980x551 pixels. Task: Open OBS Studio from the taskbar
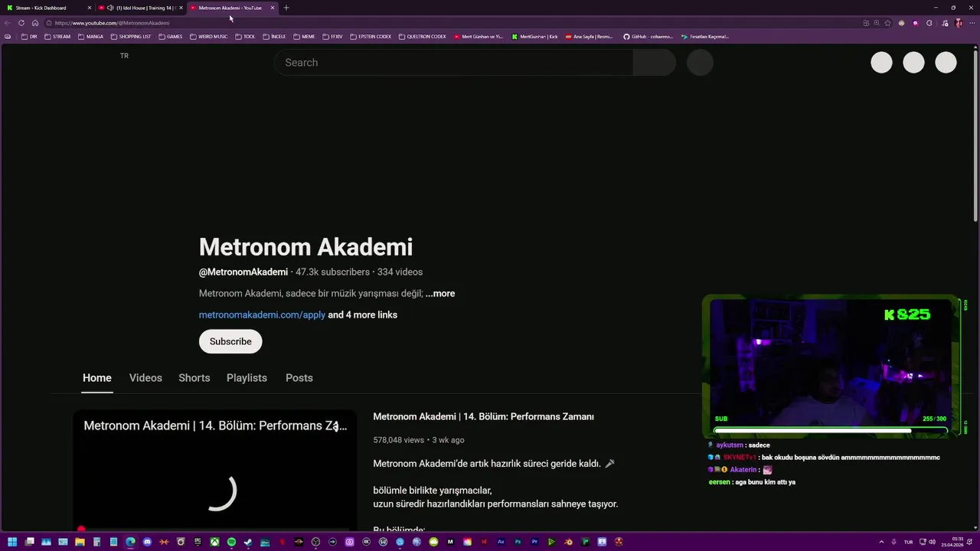(x=315, y=542)
